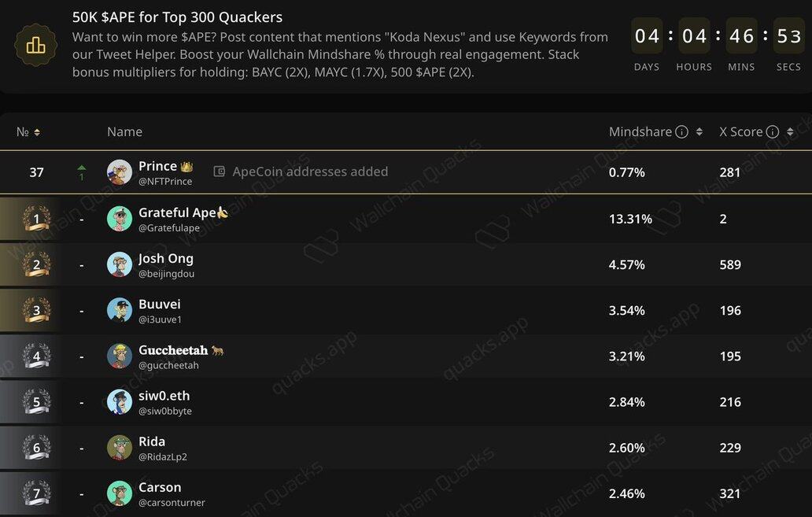
Task: Sort leaderboard by Mindshare arrows
Action: coord(699,132)
